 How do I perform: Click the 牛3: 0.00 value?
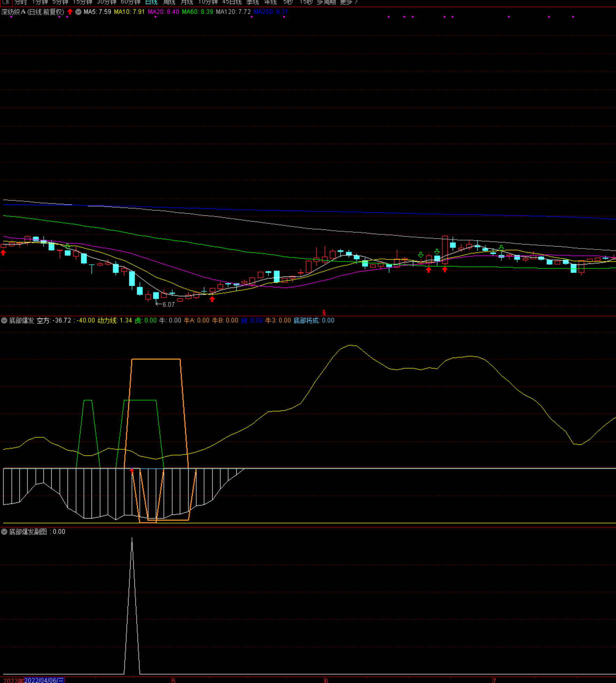(x=278, y=320)
